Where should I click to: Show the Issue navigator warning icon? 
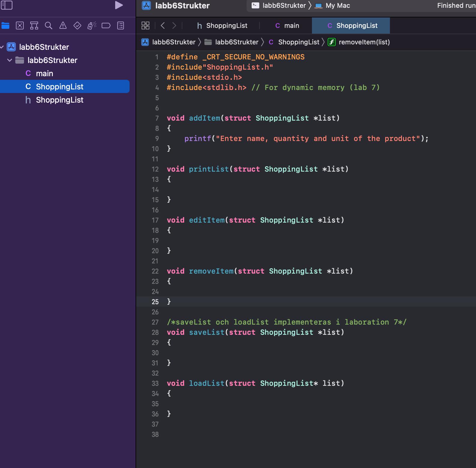point(63,26)
